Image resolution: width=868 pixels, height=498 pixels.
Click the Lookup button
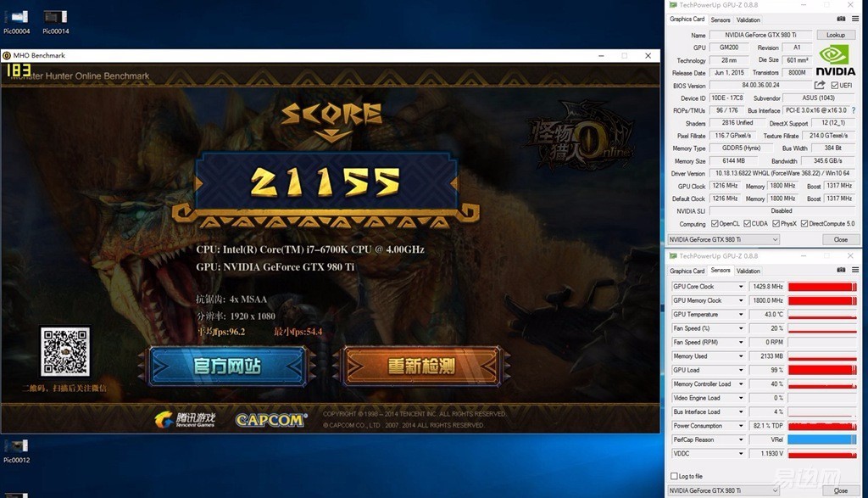click(x=836, y=35)
